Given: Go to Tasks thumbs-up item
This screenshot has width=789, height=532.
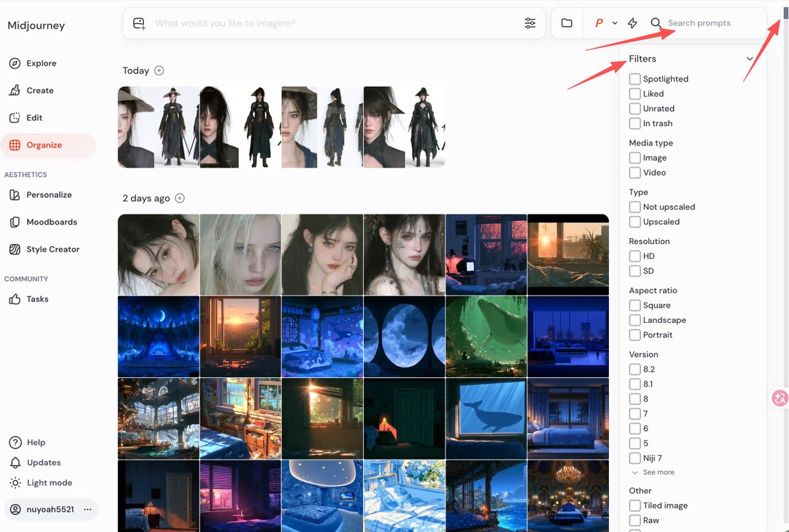Looking at the screenshot, I should click(29, 299).
